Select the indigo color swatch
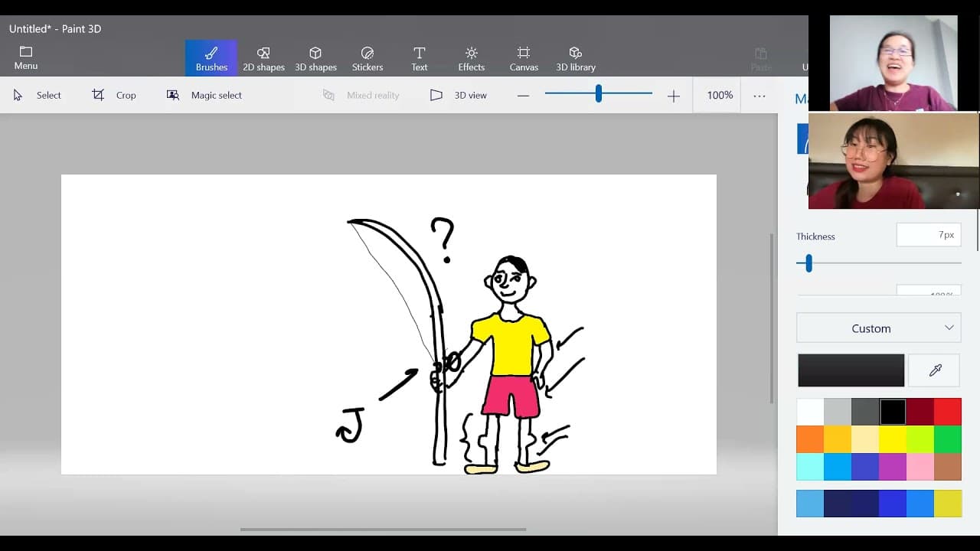 coord(865,467)
